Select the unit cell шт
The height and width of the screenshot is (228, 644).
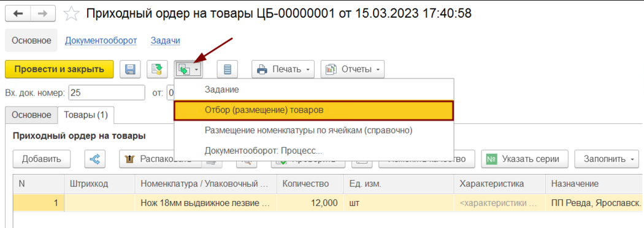tap(399, 203)
